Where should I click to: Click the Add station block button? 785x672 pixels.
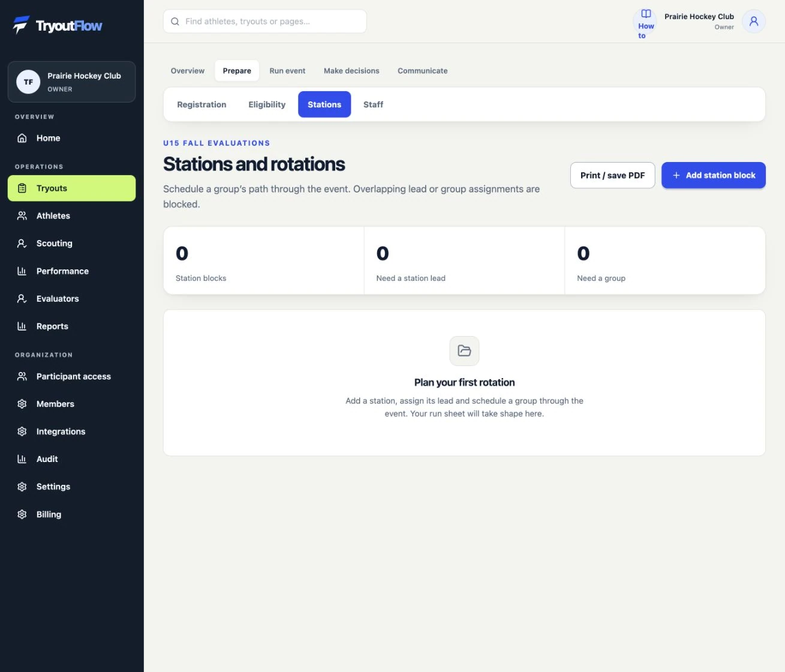(x=714, y=175)
